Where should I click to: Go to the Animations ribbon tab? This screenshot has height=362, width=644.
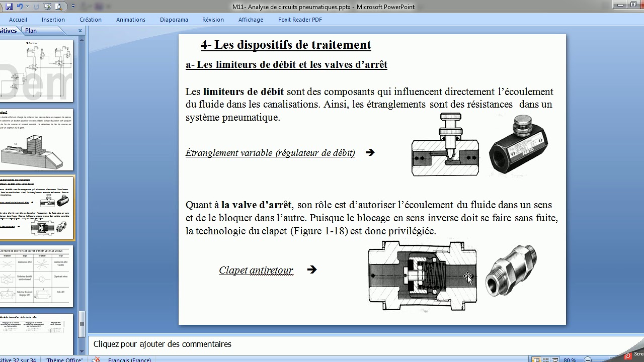click(131, 20)
